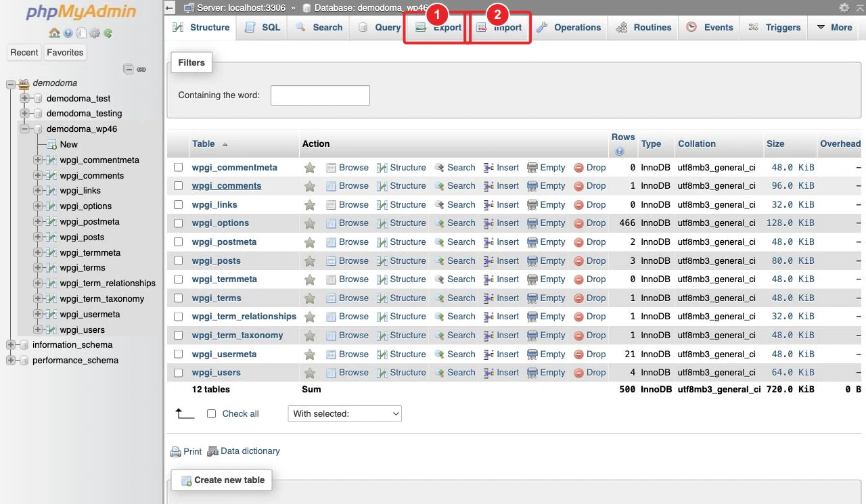This screenshot has height=504, width=866.
Task: Expand the information_schema node
Action: tap(11, 345)
